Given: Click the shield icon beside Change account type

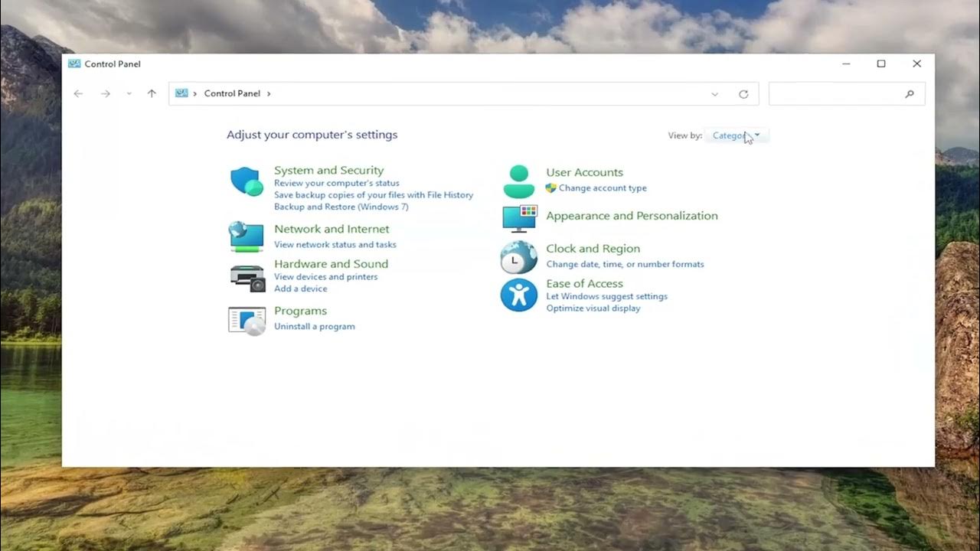Looking at the screenshot, I should (x=550, y=187).
